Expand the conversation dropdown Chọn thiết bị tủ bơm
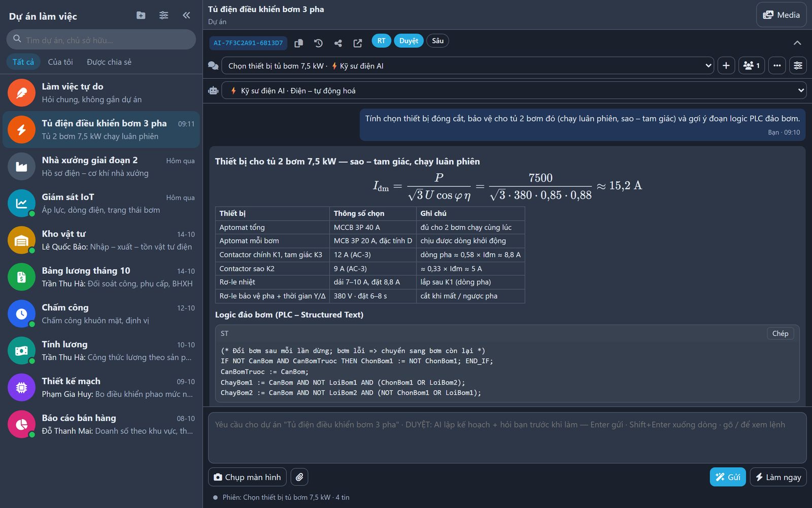Viewport: 812px width, 508px height. point(467,66)
